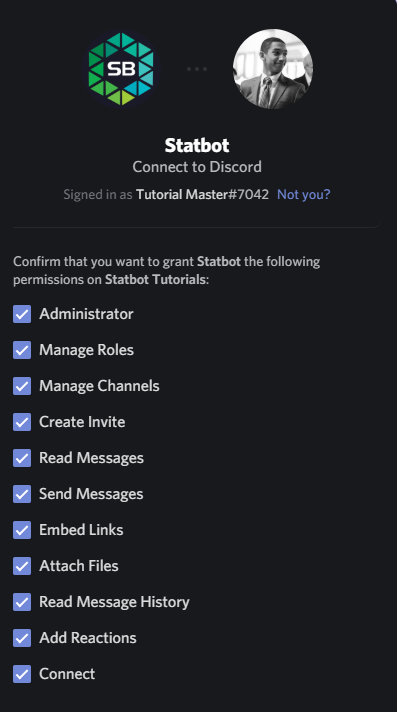Click the Statbot hexagon logo icon
The width and height of the screenshot is (397, 712).
coord(121,69)
